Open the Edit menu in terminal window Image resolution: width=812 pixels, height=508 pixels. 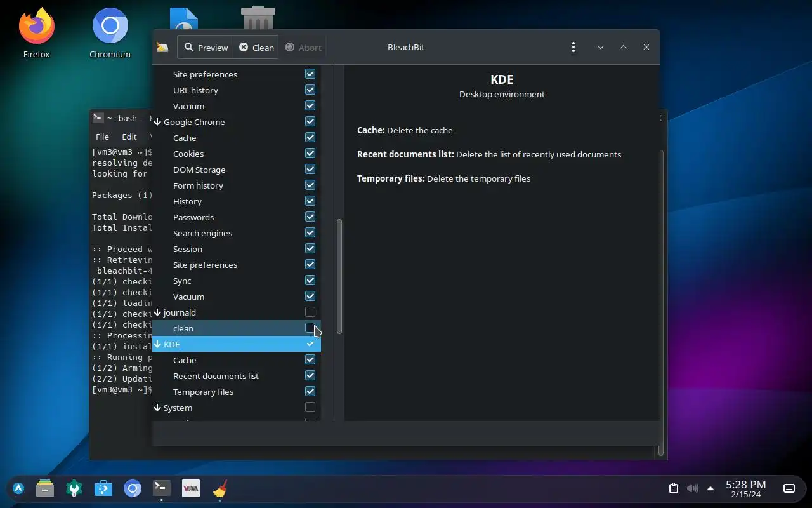pos(129,137)
